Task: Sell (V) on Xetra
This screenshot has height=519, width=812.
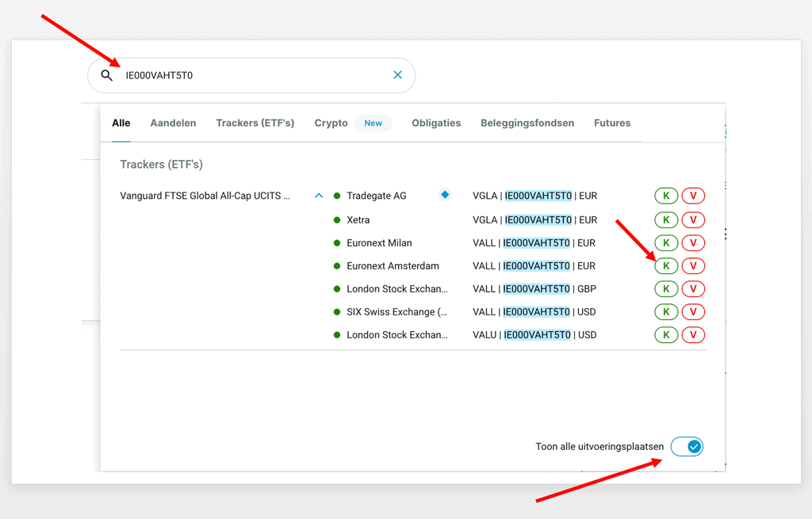Action: click(x=693, y=220)
